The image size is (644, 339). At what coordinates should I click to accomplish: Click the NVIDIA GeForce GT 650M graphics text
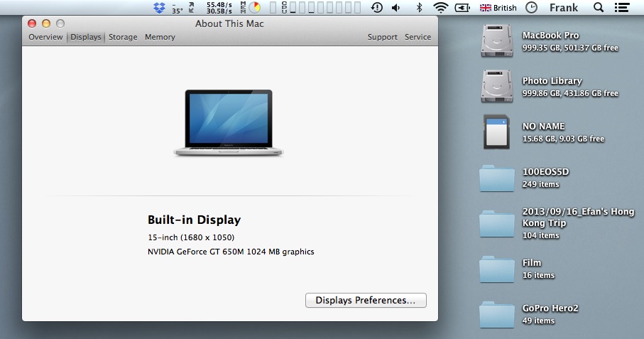pos(231,252)
